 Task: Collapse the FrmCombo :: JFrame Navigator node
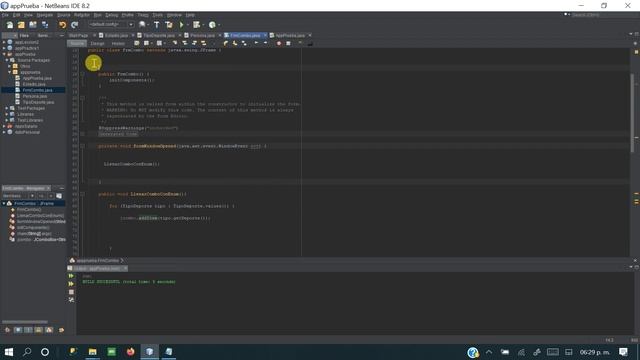(4, 203)
